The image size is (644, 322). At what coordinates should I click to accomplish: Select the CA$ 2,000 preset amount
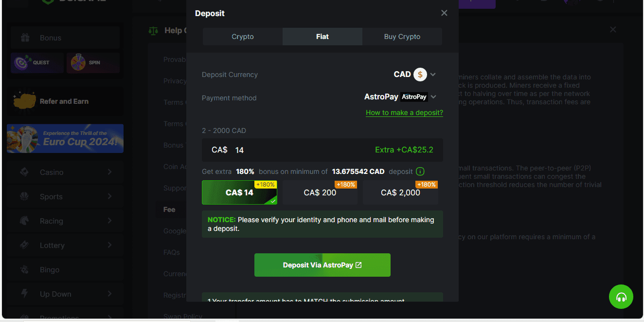coord(400,192)
